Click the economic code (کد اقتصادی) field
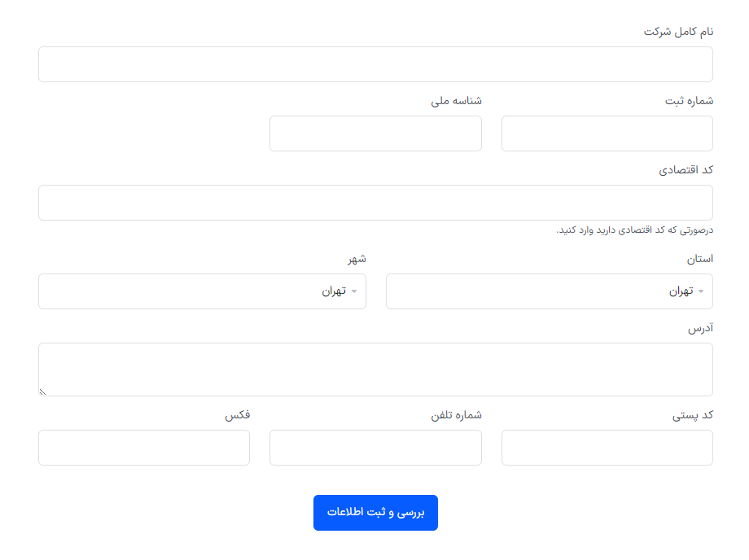Image resolution: width=749 pixels, height=560 pixels. point(375,203)
